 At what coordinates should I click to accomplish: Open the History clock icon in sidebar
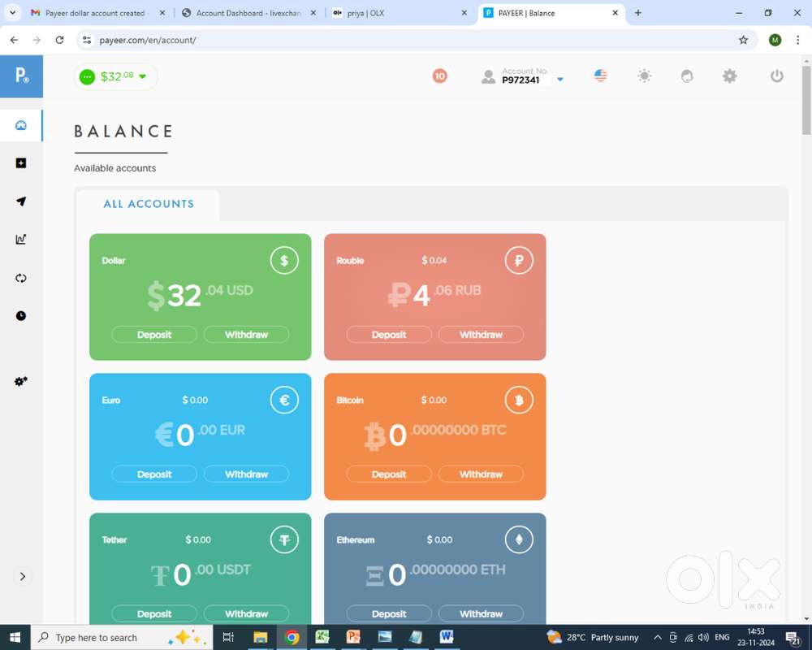coord(21,316)
